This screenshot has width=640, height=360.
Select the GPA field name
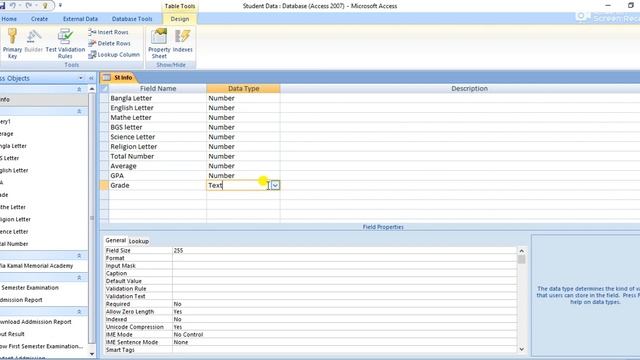[158, 176]
